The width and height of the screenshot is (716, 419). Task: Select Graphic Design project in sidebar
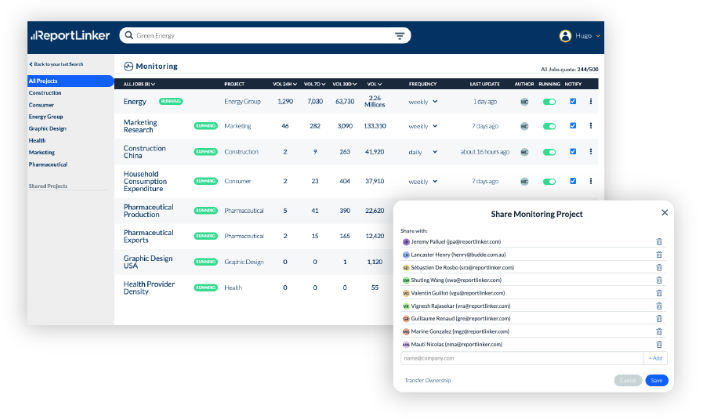click(47, 129)
